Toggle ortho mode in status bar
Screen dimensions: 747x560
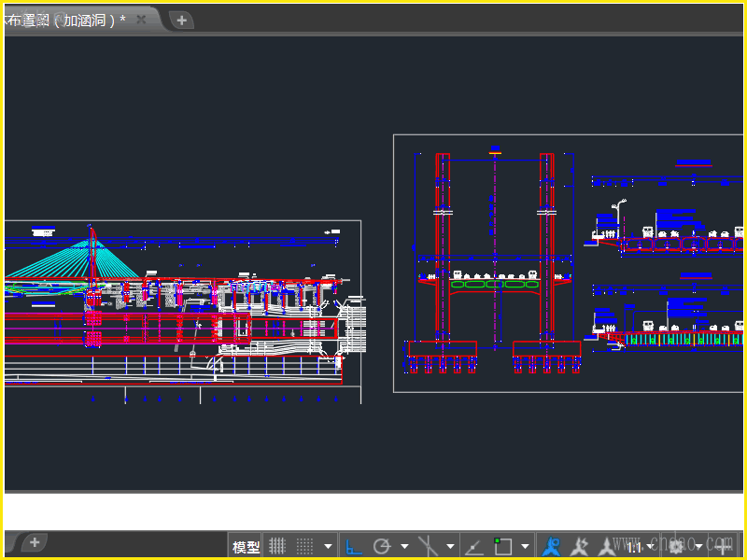(354, 546)
